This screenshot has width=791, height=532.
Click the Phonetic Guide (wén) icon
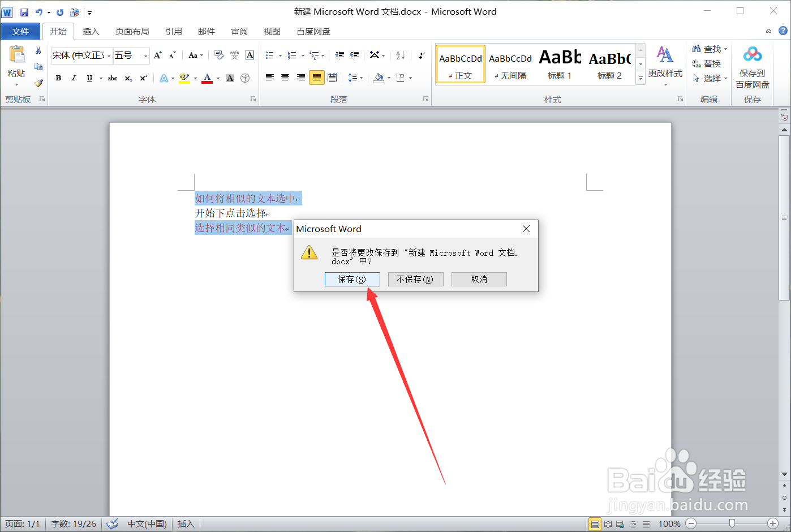click(x=234, y=55)
